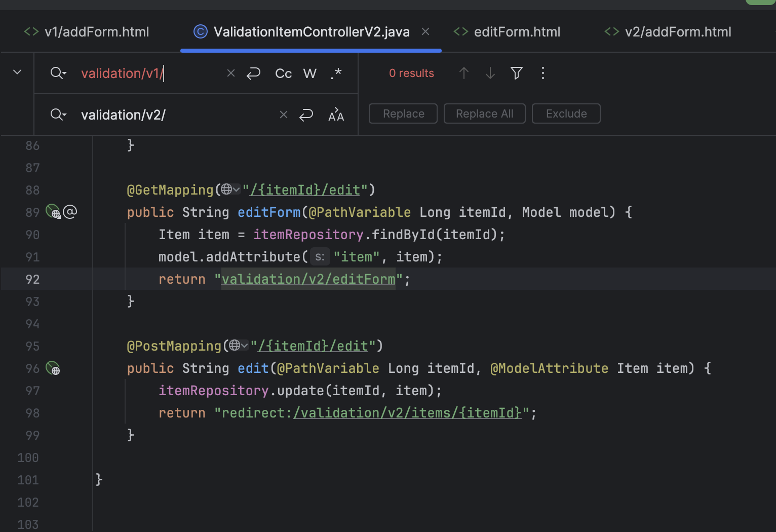
Task: Open search history in find field
Action: click(59, 73)
